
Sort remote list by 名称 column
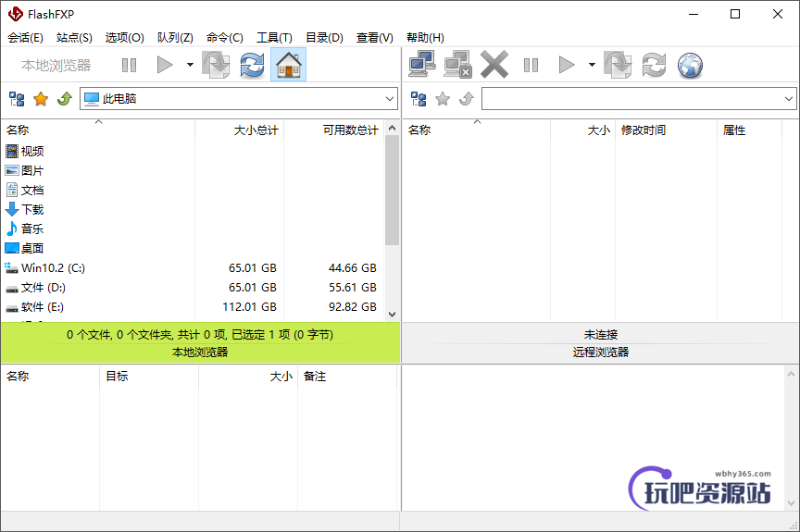[x=476, y=130]
